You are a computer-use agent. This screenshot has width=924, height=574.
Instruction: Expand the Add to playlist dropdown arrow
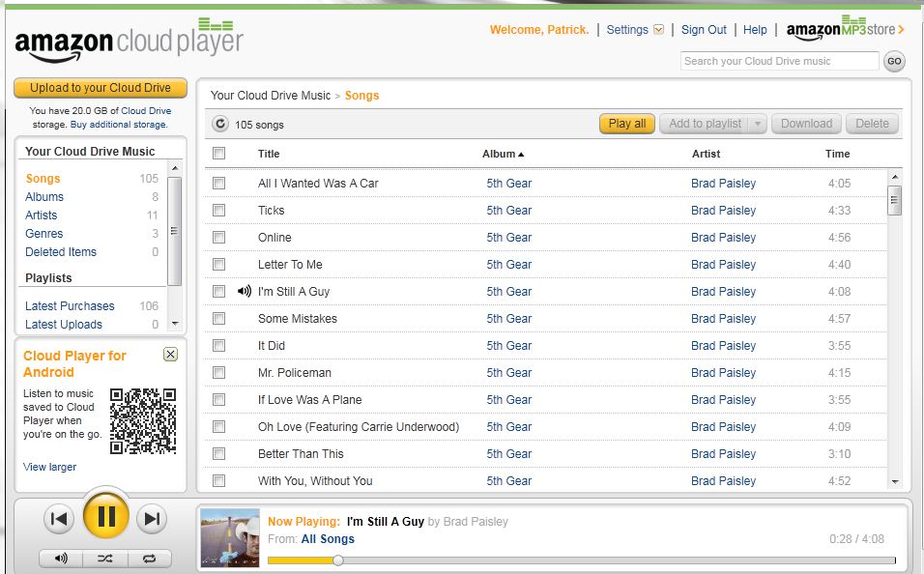point(758,124)
